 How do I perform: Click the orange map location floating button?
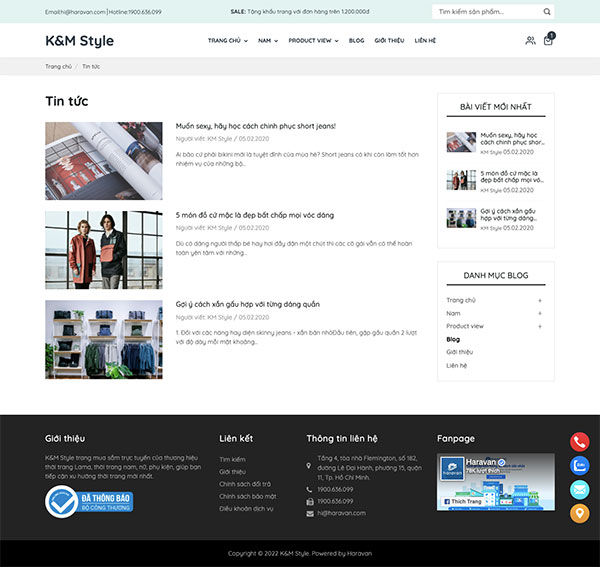[x=579, y=513]
